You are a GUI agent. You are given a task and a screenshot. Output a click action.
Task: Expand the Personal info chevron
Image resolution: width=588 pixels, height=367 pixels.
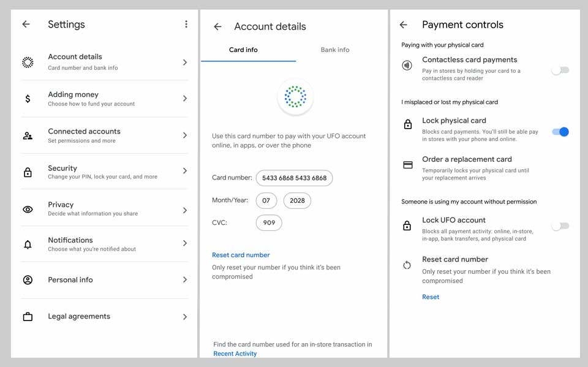[185, 280]
